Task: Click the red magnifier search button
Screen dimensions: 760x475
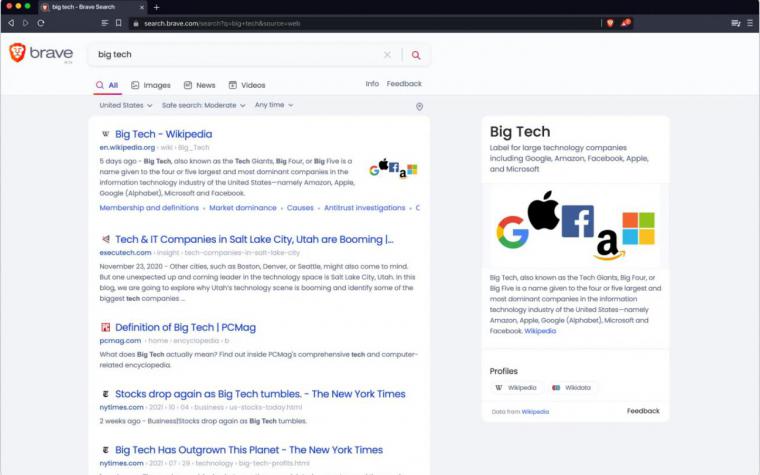Action: (416, 55)
